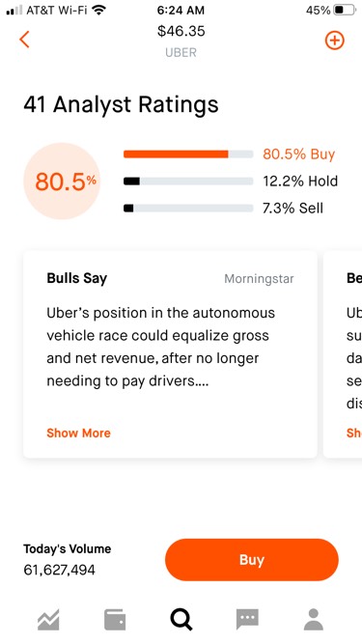Add UBER to watchlist with plus icon
Viewport: 362px width, 644px height.
click(x=335, y=41)
